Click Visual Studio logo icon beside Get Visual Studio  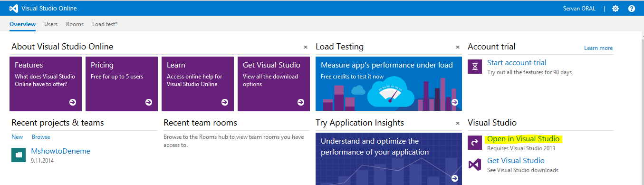point(475,165)
